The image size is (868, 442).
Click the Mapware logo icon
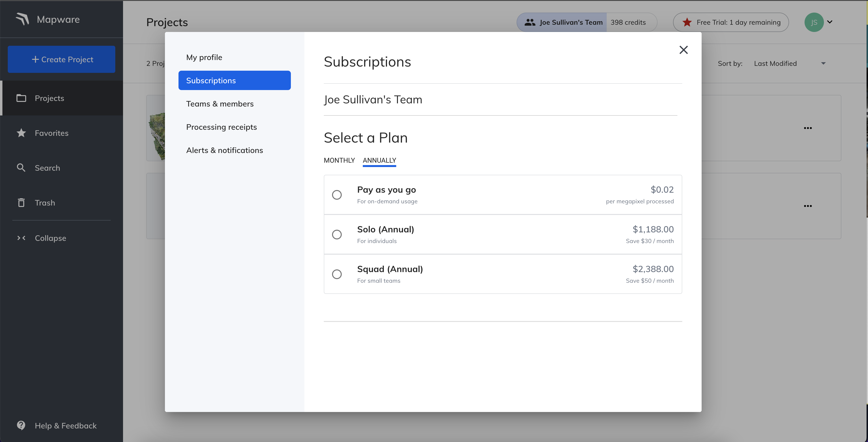(x=22, y=19)
